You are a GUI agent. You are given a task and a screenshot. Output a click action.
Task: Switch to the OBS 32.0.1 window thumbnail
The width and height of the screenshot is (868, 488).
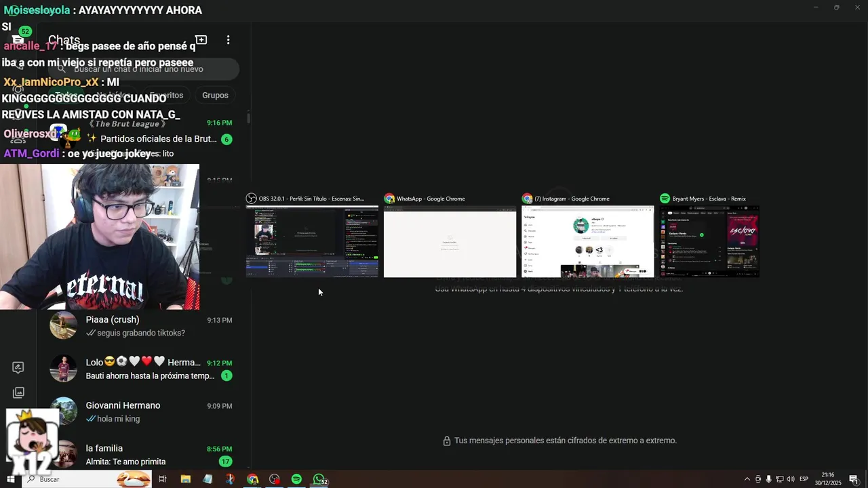312,242
